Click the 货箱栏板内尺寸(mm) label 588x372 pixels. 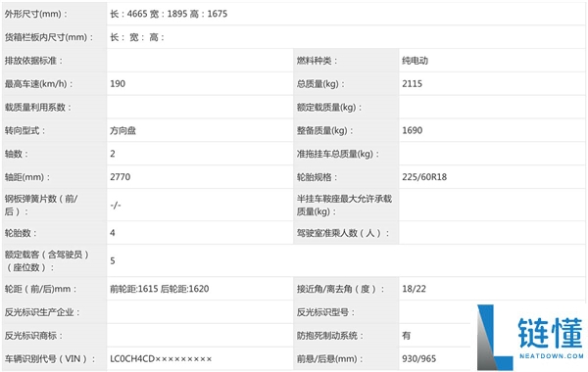tap(49, 37)
